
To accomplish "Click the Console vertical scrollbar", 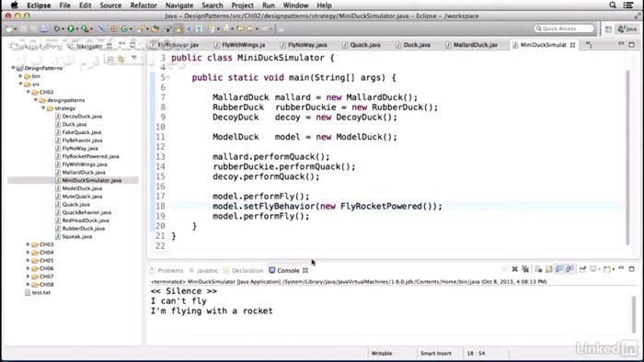I will [634, 313].
